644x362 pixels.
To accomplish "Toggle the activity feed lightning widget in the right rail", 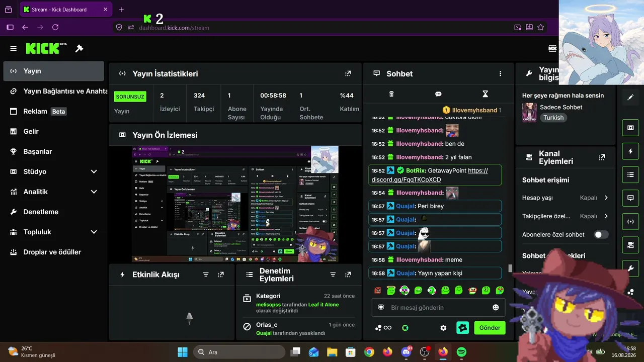I will [630, 151].
